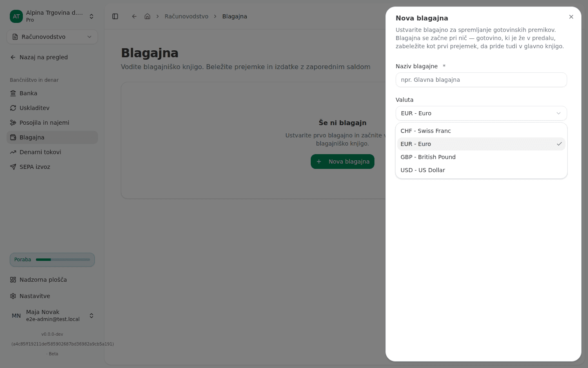The height and width of the screenshot is (368, 588).
Task: Click the Blagajna breadcrumb text
Action: point(234,16)
